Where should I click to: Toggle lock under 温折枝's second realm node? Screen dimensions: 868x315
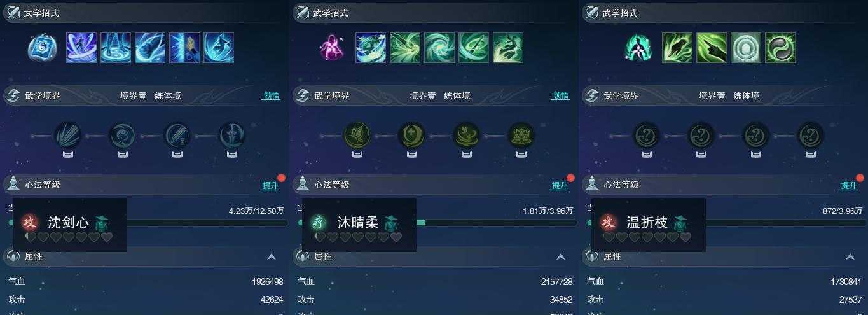[x=701, y=154]
